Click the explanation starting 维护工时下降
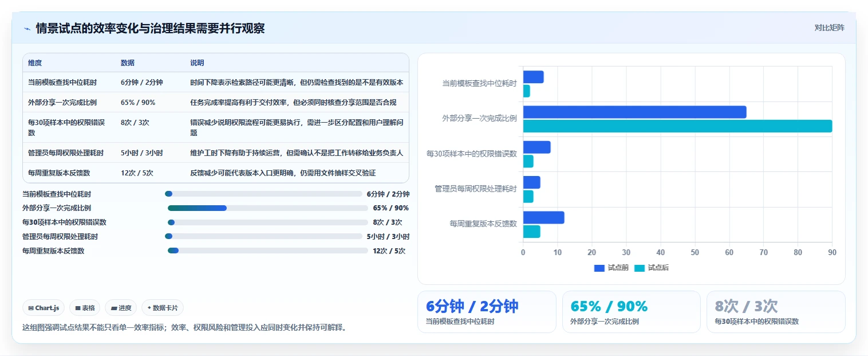The image size is (868, 356). click(297, 153)
